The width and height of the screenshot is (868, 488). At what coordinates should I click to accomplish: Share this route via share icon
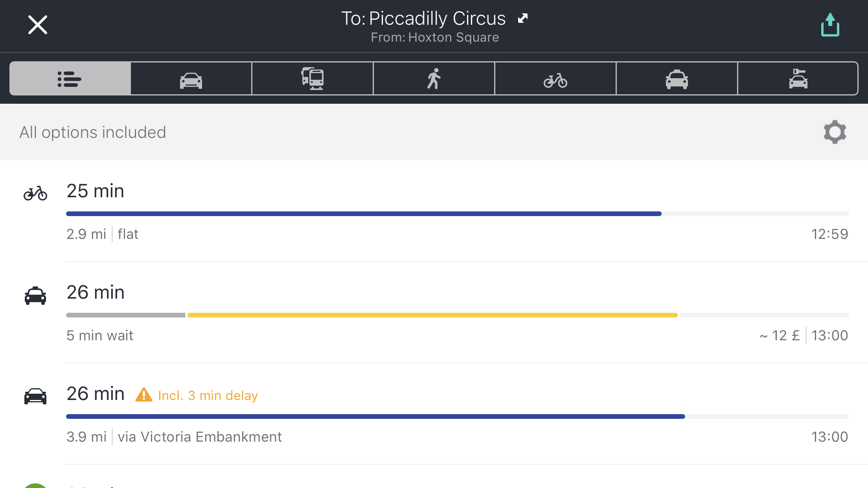[830, 25]
